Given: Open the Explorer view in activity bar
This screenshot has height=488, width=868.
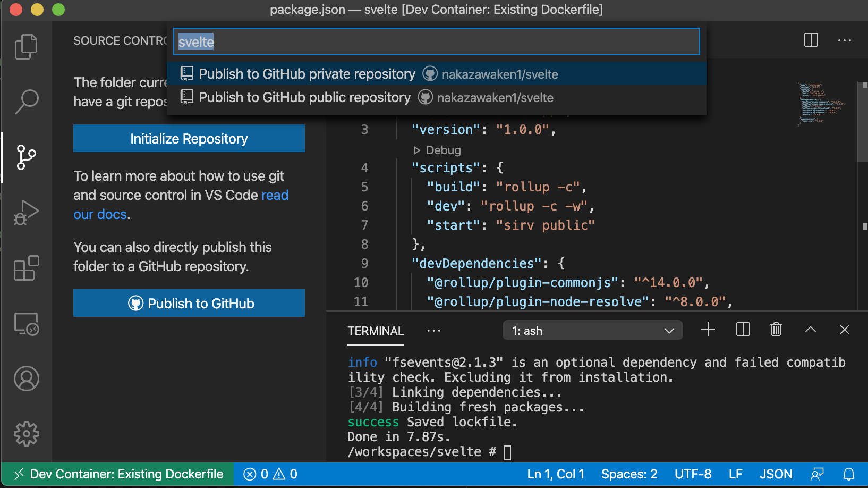Looking at the screenshot, I should 26,46.
